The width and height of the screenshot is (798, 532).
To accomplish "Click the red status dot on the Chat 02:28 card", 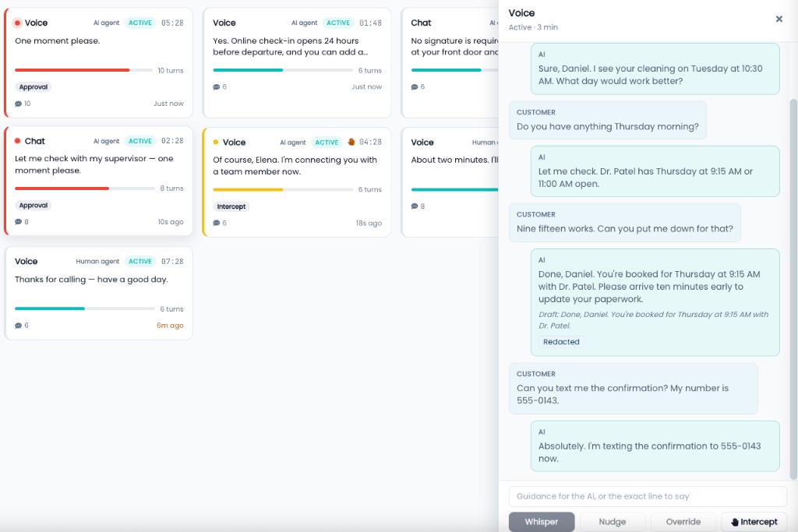I will (17, 141).
